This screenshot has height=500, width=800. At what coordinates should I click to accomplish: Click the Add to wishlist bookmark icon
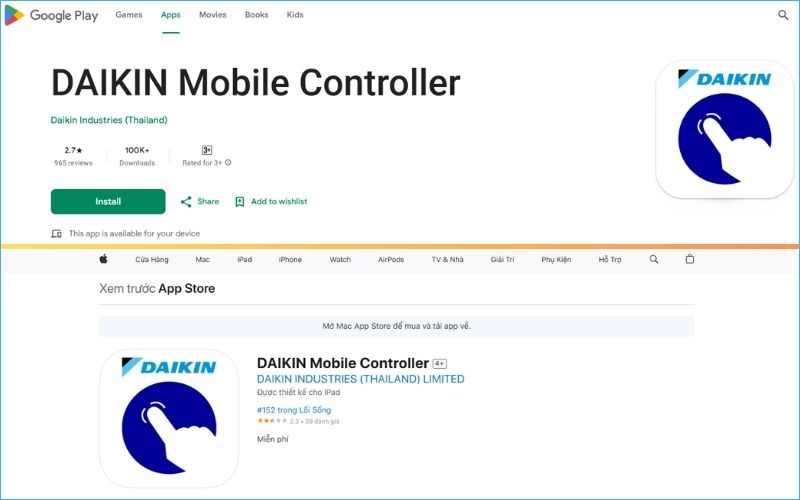[x=240, y=202]
